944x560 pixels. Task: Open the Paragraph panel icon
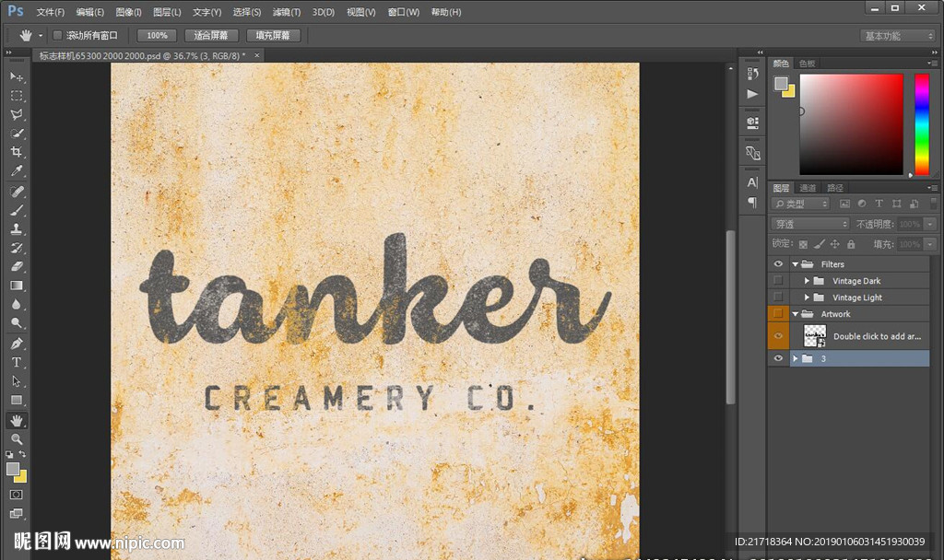tap(752, 203)
